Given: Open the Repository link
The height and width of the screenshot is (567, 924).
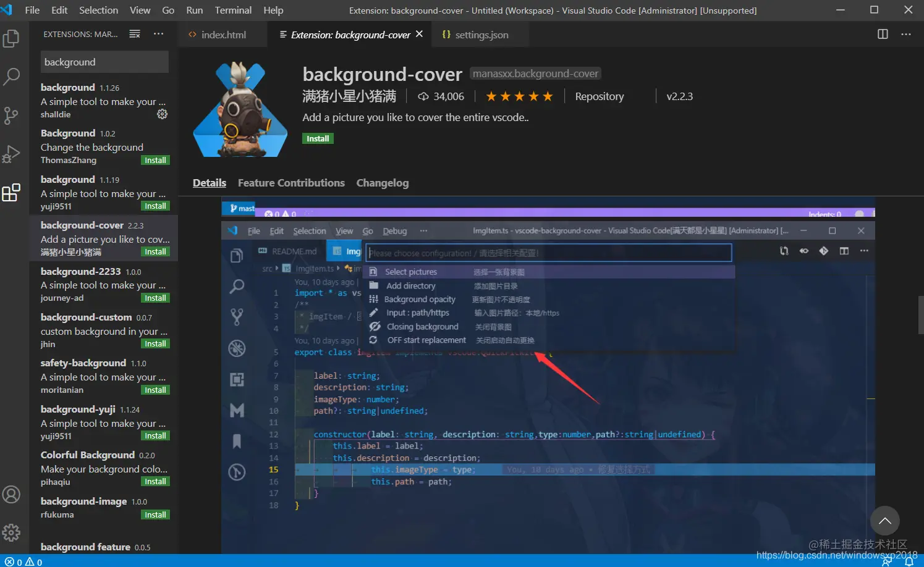Looking at the screenshot, I should point(600,96).
